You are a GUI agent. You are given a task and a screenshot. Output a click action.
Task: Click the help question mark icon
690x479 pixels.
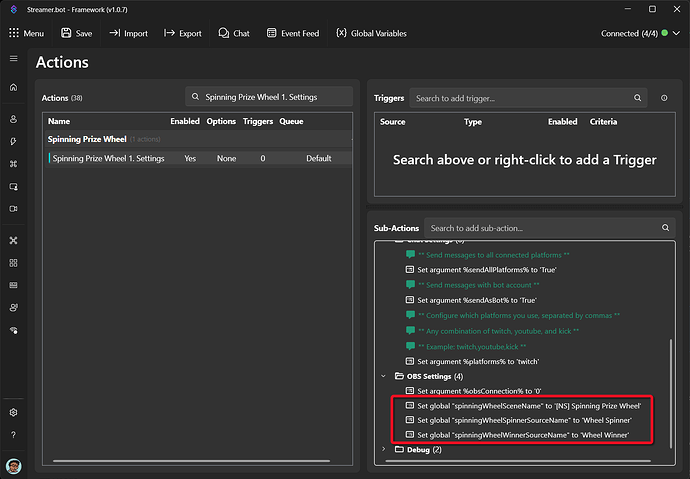tap(14, 435)
